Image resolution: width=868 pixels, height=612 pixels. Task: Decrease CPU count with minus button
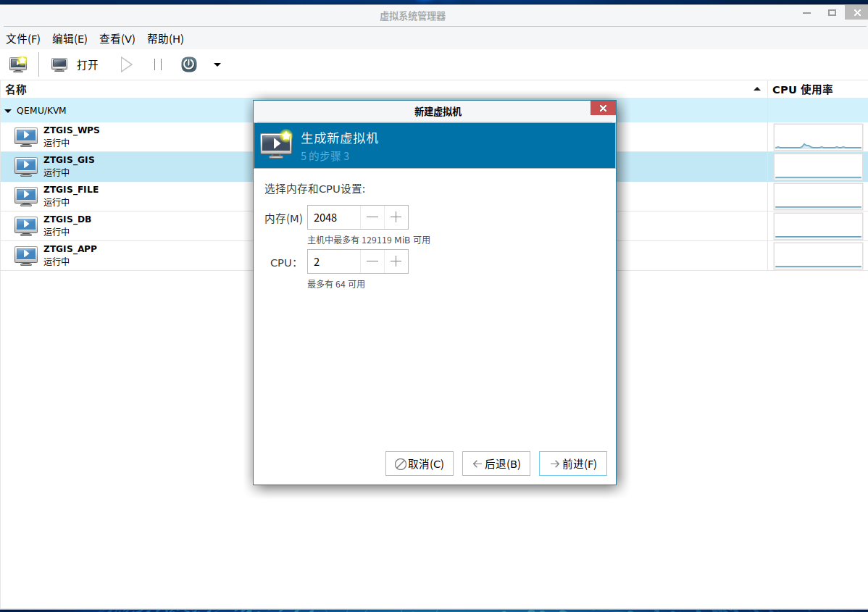[372, 261]
